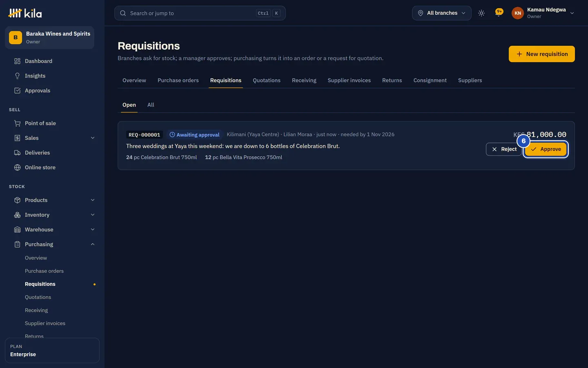Expand the Products submenu chevron
The width and height of the screenshot is (588, 368).
[93, 200]
